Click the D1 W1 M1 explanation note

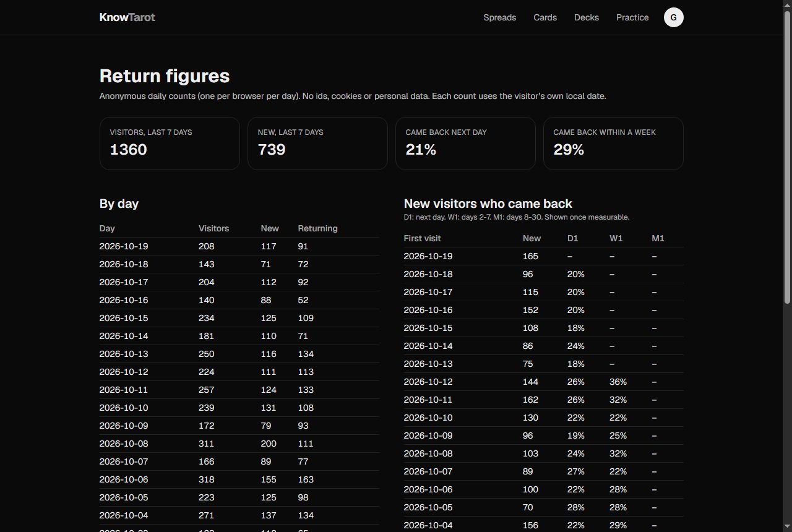pos(517,217)
